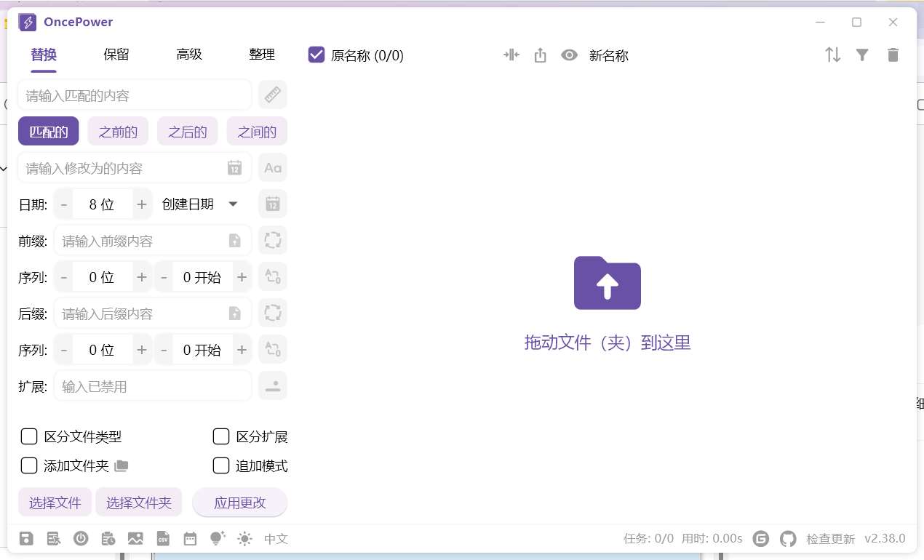Click the ruler icon beside match input
The height and width of the screenshot is (560, 924).
(273, 95)
